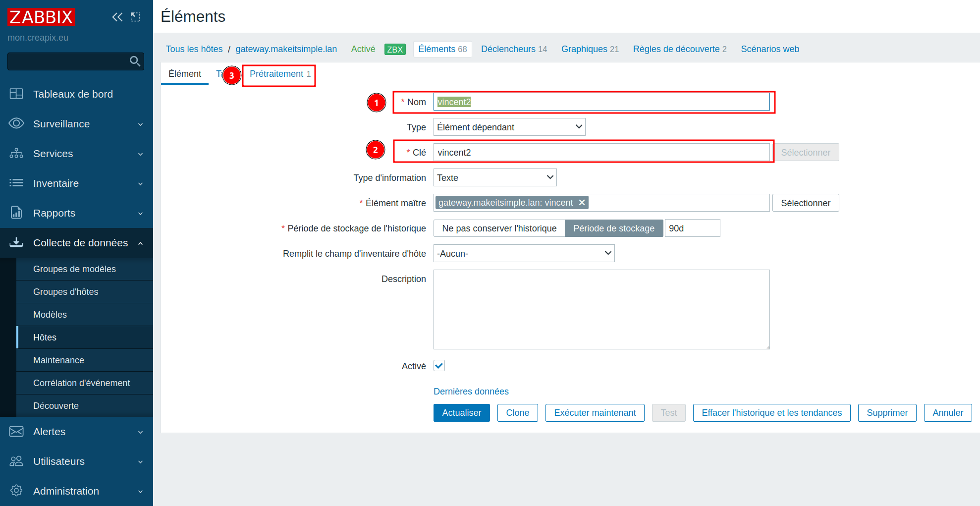This screenshot has width=980, height=506.
Task: Open the Type d'information dropdown
Action: point(494,177)
